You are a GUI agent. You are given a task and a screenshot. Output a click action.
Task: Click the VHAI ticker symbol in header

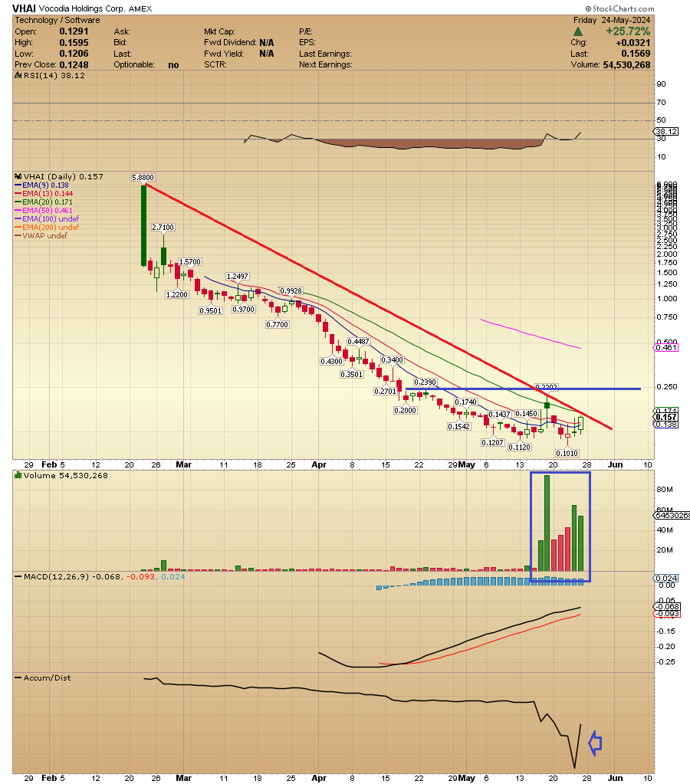tap(24, 8)
